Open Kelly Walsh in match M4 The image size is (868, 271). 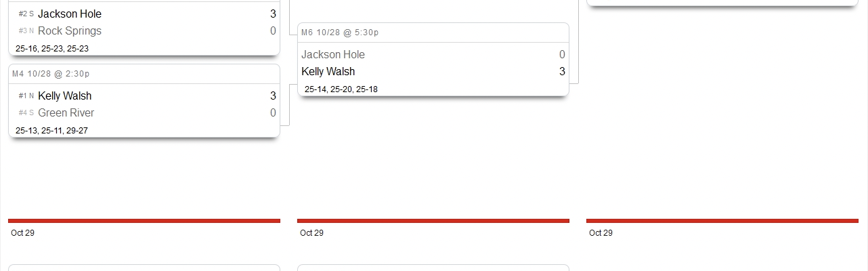point(65,96)
